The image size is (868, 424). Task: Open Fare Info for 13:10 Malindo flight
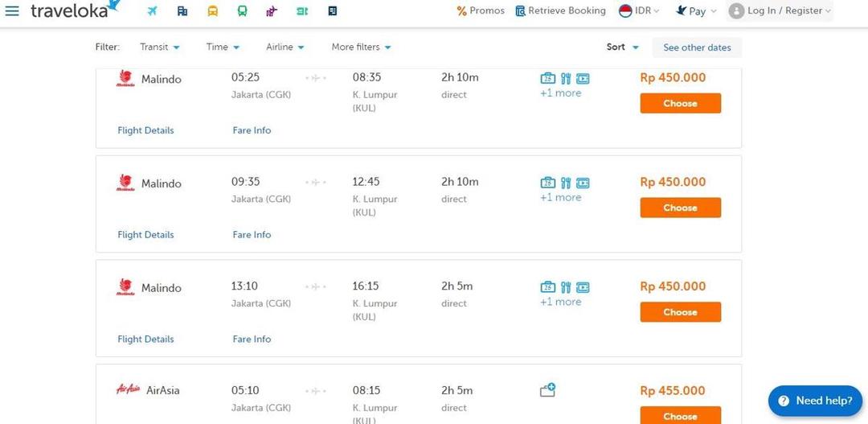(x=252, y=339)
